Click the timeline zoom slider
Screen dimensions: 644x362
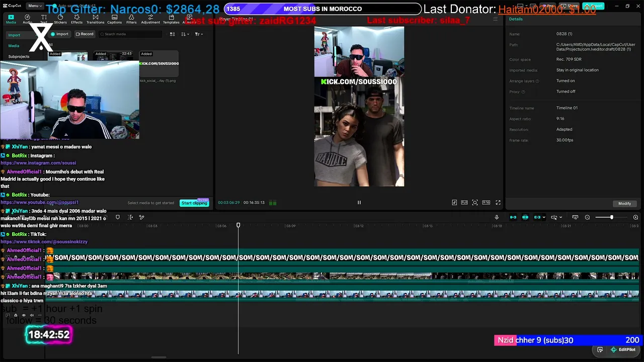pyautogui.click(x=611, y=217)
